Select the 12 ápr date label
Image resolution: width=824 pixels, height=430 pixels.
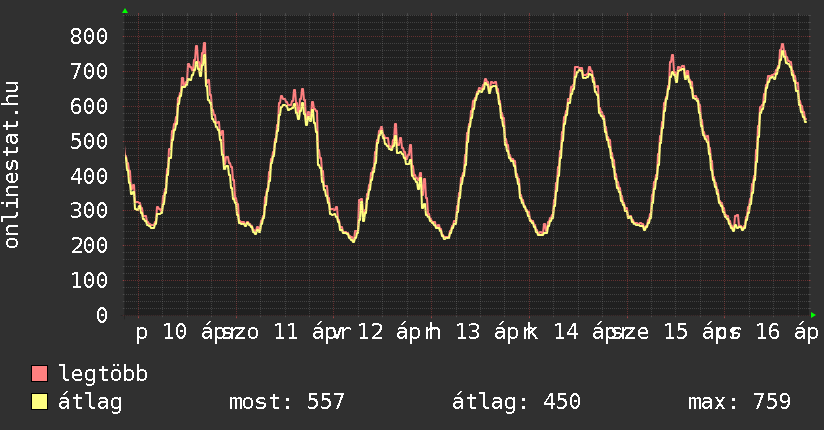[x=389, y=332]
